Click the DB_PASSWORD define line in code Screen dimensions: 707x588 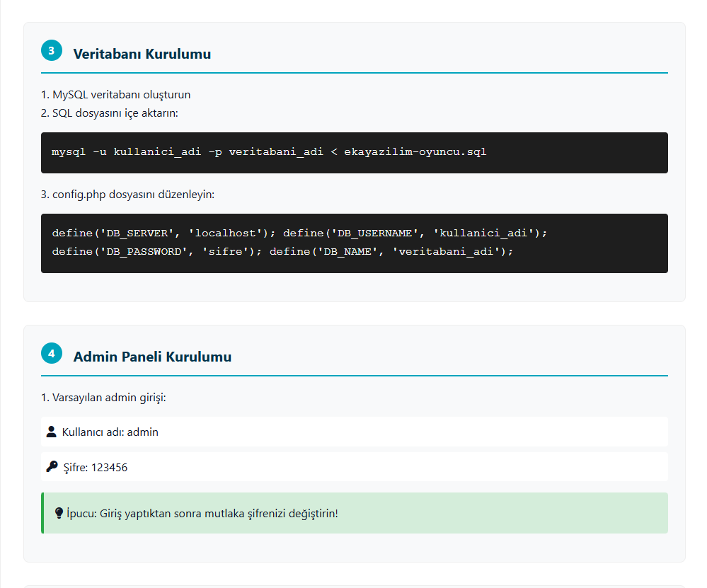157,252
